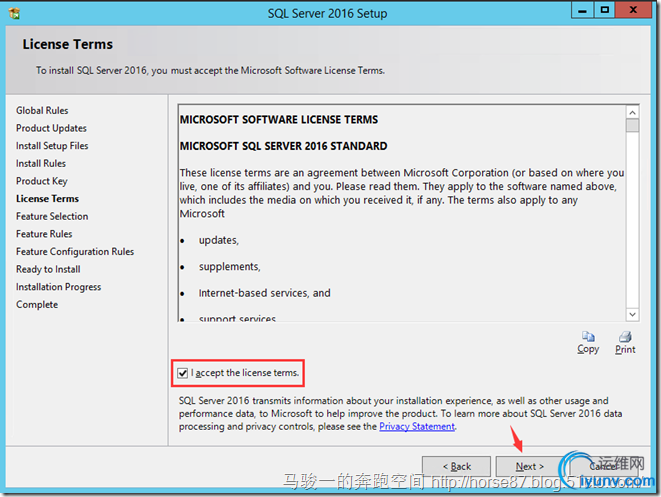The image size is (661, 497).
Task: Select Complete step in sidebar
Action: click(37, 305)
